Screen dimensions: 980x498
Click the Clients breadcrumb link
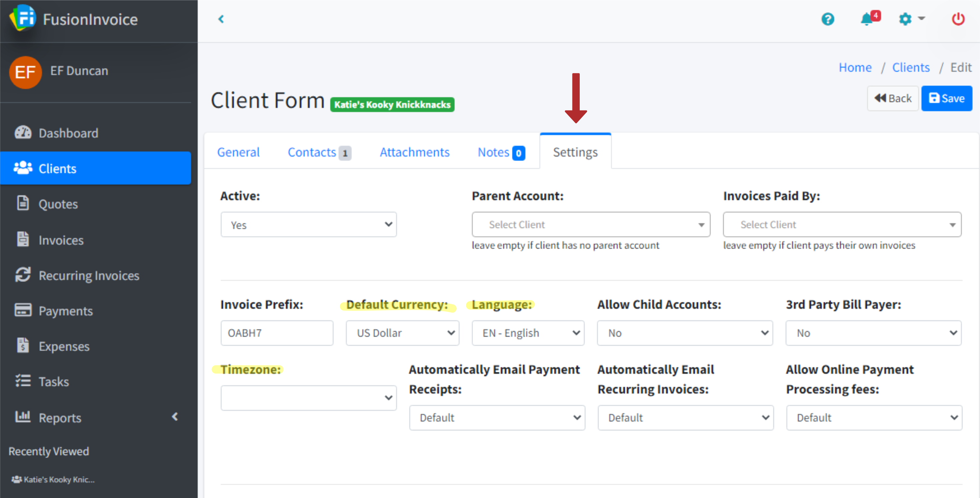[x=910, y=67]
